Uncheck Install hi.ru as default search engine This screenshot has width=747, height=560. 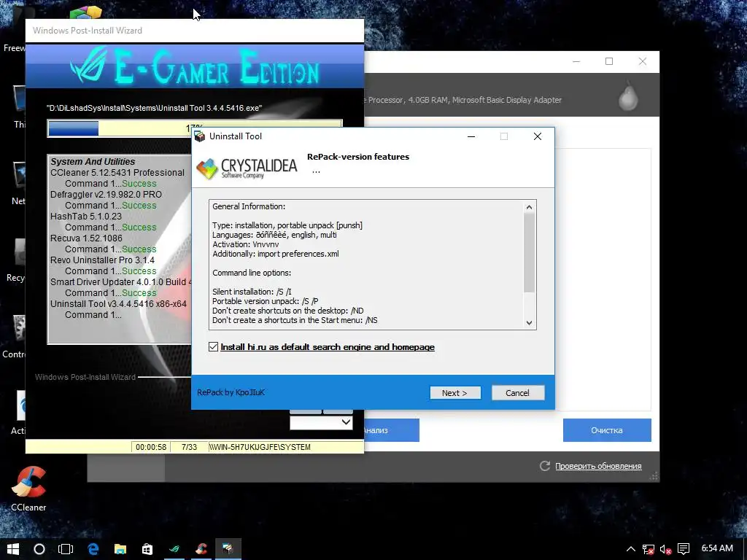tap(214, 346)
